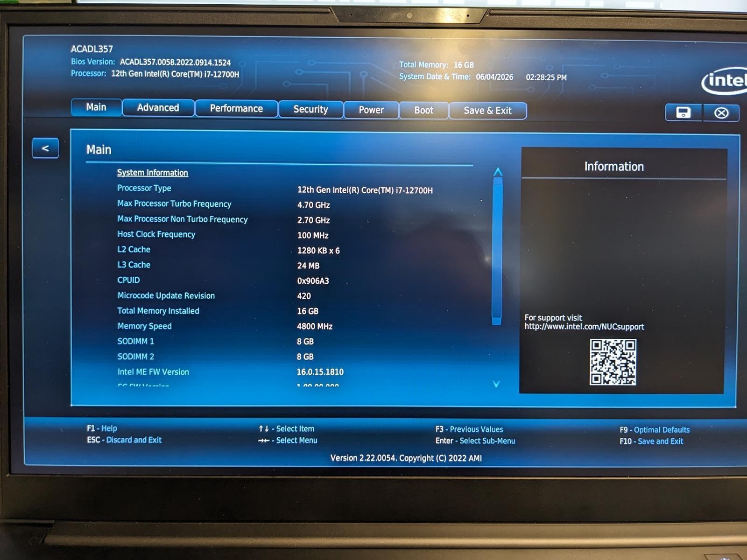747x560 pixels.
Task: Open the Advanced tab
Action: click(x=158, y=108)
